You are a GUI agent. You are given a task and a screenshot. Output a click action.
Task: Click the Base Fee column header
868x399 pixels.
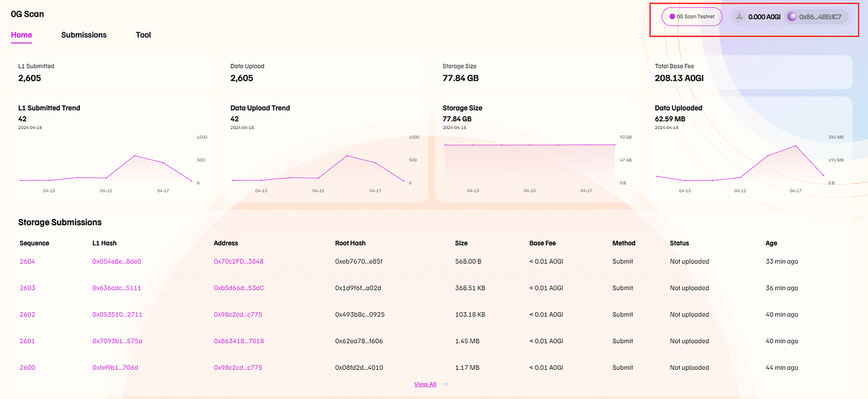tap(544, 243)
